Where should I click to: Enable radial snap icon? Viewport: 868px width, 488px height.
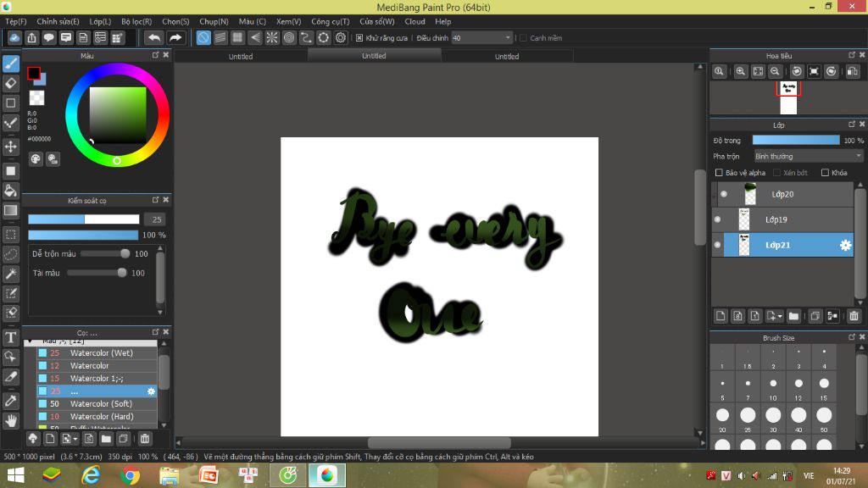point(272,37)
